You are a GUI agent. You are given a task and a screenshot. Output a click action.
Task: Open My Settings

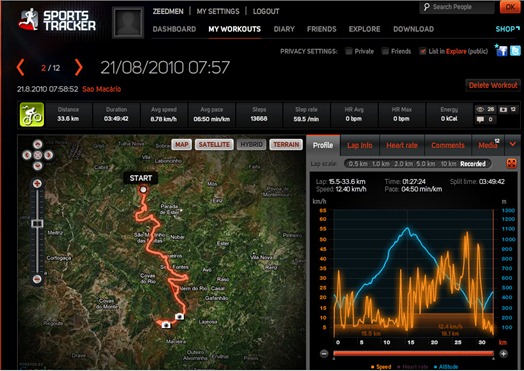pos(218,11)
